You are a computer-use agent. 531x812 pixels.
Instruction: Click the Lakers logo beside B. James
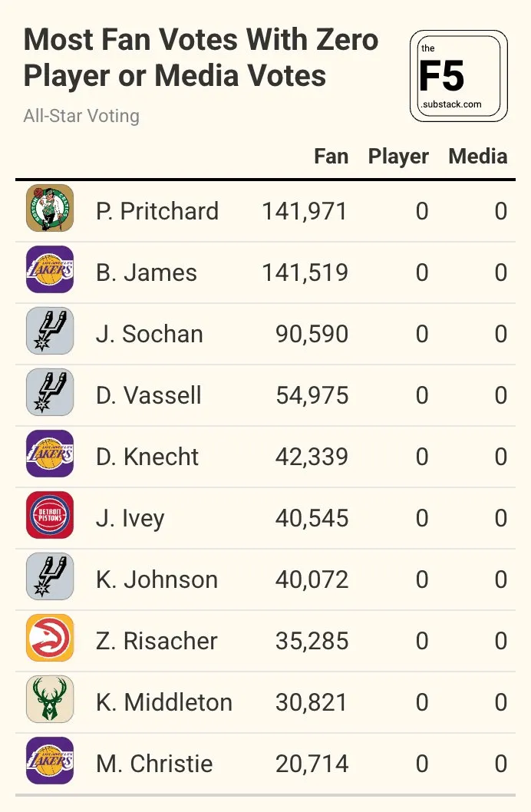pos(50,269)
